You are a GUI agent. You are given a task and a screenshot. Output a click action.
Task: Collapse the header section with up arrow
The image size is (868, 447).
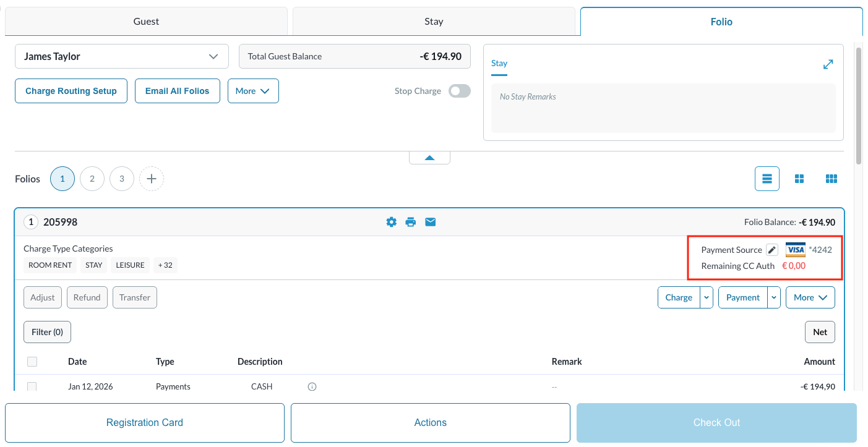click(x=429, y=158)
